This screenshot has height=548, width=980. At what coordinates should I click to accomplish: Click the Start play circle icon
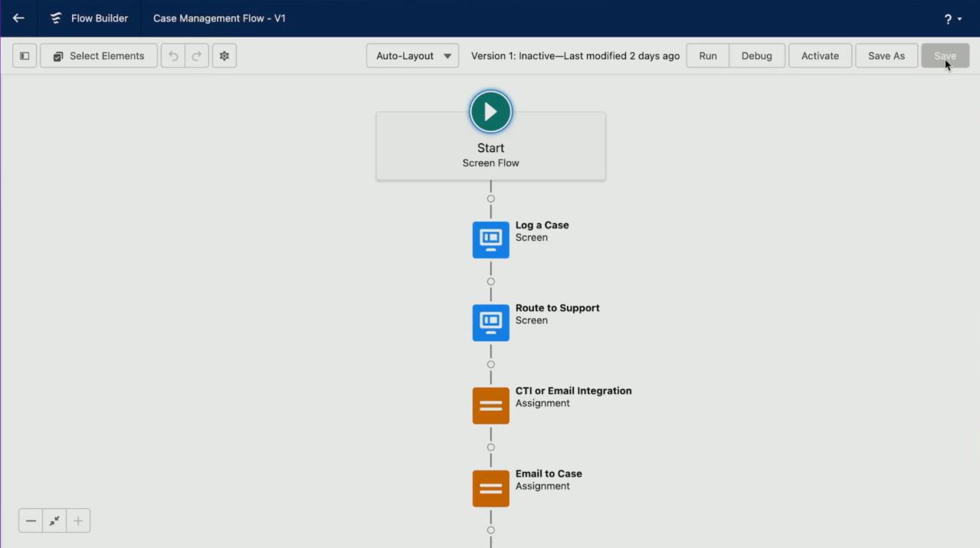(x=490, y=112)
